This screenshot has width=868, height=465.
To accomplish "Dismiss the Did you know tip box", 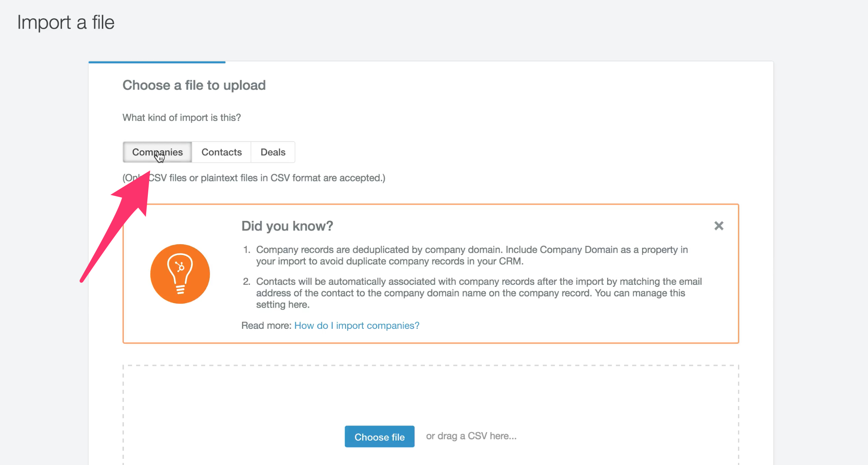I will (x=718, y=226).
